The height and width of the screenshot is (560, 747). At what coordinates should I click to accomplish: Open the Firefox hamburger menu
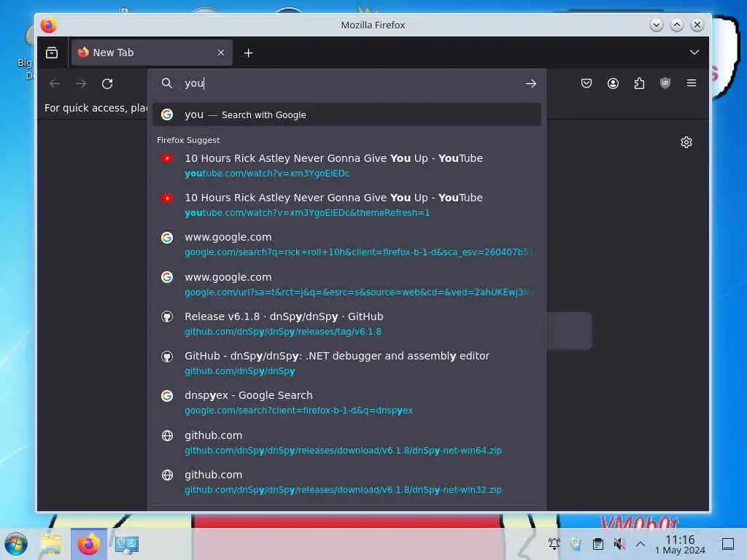point(692,83)
